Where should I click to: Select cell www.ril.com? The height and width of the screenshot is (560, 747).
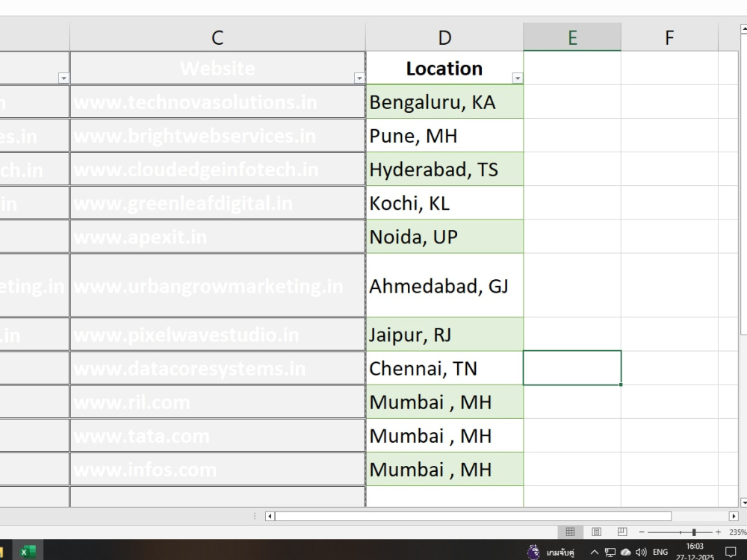click(217, 402)
